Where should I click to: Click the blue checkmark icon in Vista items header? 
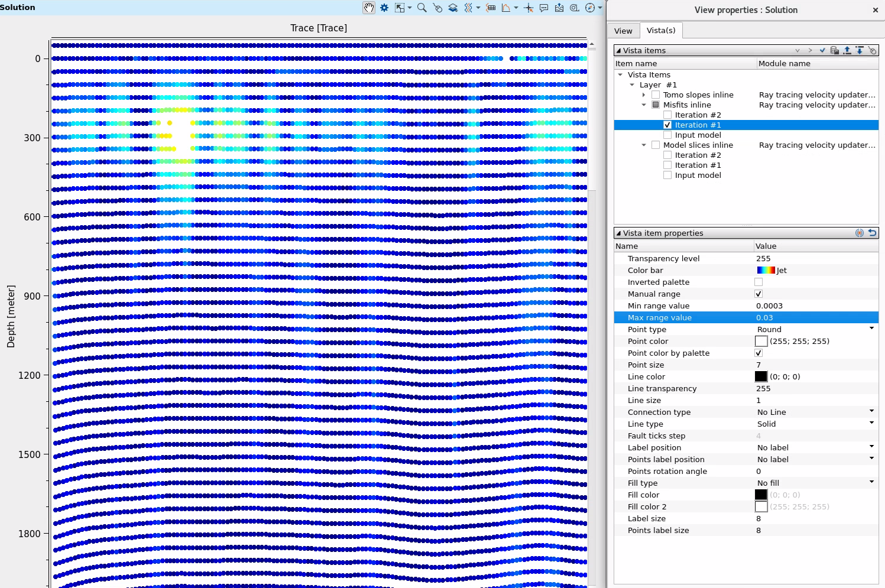[822, 51]
